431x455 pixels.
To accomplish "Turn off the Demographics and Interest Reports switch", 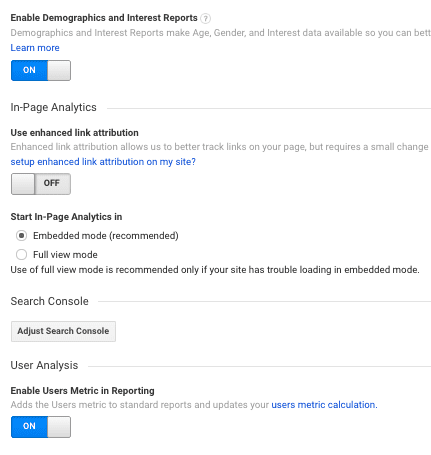I will pyautogui.click(x=41, y=70).
